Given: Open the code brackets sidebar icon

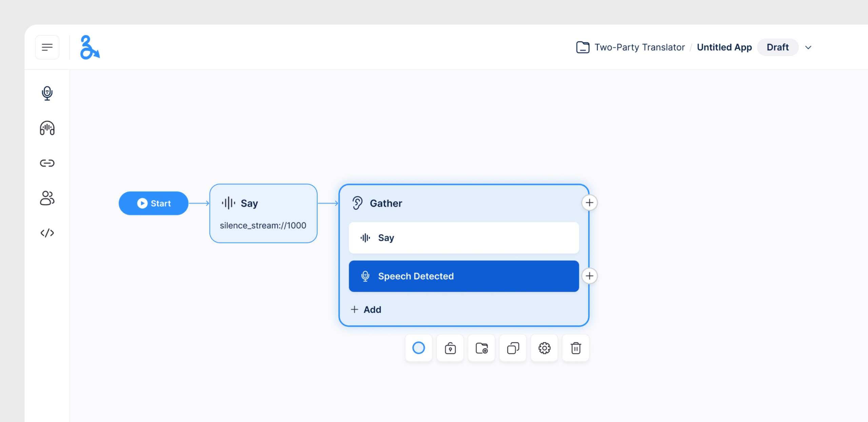Looking at the screenshot, I should [x=47, y=233].
